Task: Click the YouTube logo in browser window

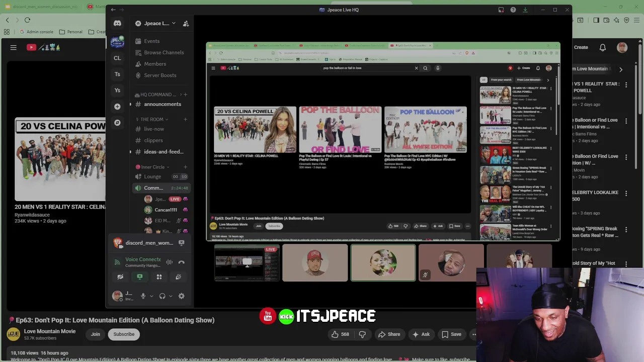Action: point(43,47)
